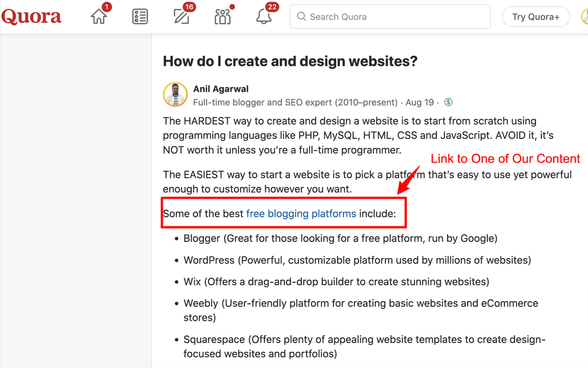The height and width of the screenshot is (368, 588).
Task: Click the Aug 19 timestamp
Action: coord(419,102)
